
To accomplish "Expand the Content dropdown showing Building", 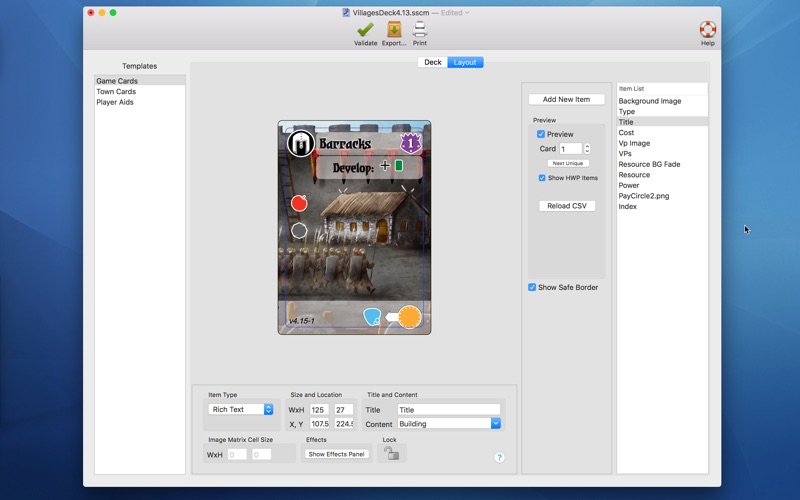I will click(x=495, y=424).
